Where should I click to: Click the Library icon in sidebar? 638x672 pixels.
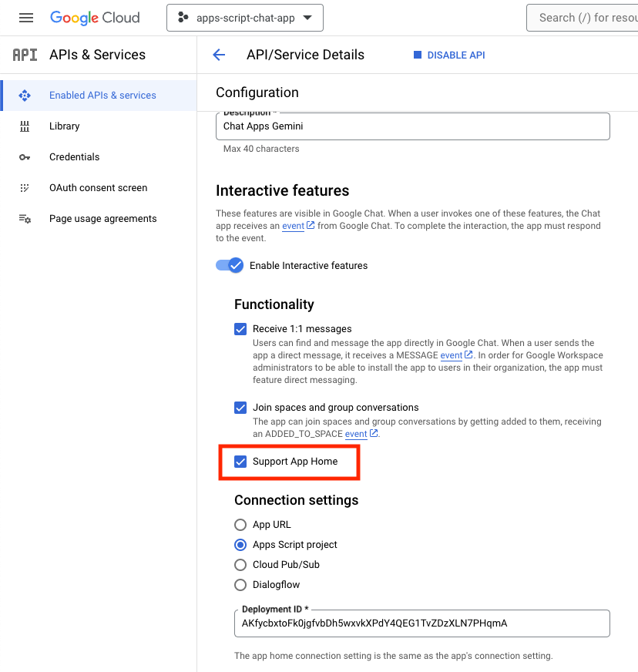[x=25, y=126]
